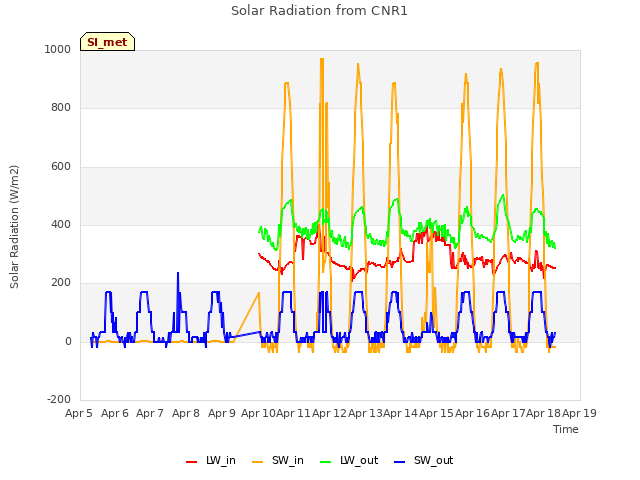Viewport: 640px width, 480px height.
Task: Click the red LW_in legend swatch
Action: pyautogui.click(x=191, y=462)
